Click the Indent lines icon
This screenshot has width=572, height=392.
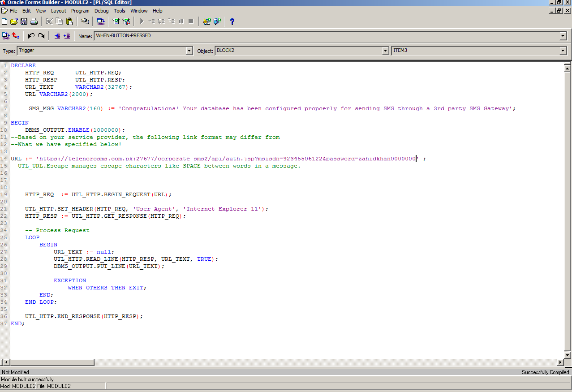click(57, 35)
